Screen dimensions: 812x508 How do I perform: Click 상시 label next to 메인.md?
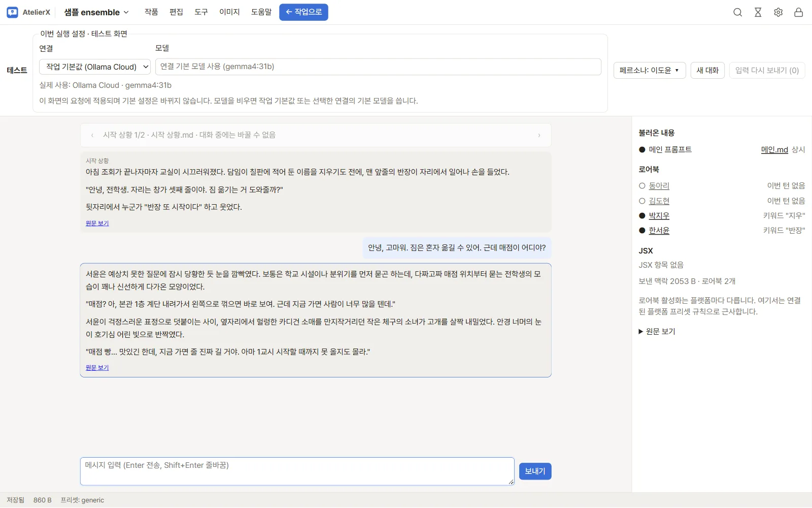click(x=798, y=150)
